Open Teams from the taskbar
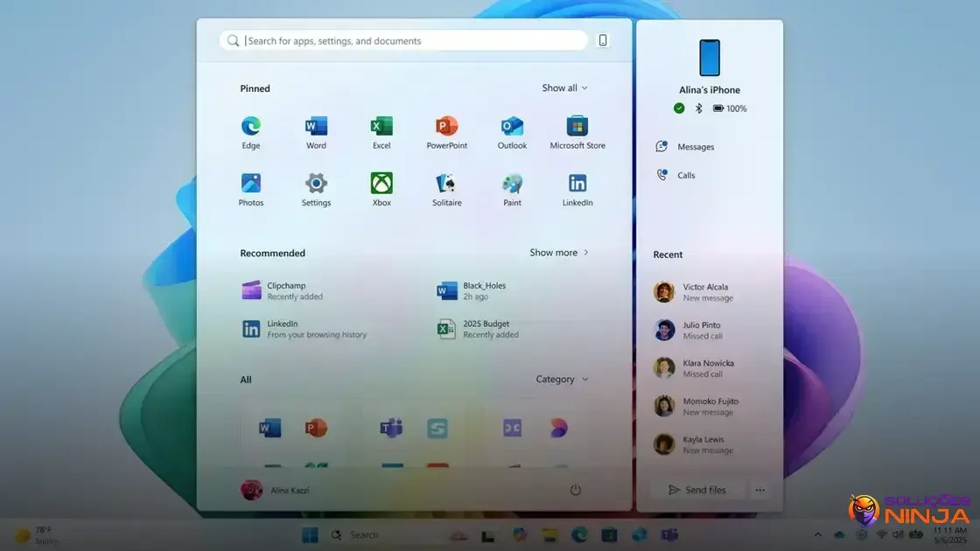Screen dimensions: 980x551 (x=669, y=534)
